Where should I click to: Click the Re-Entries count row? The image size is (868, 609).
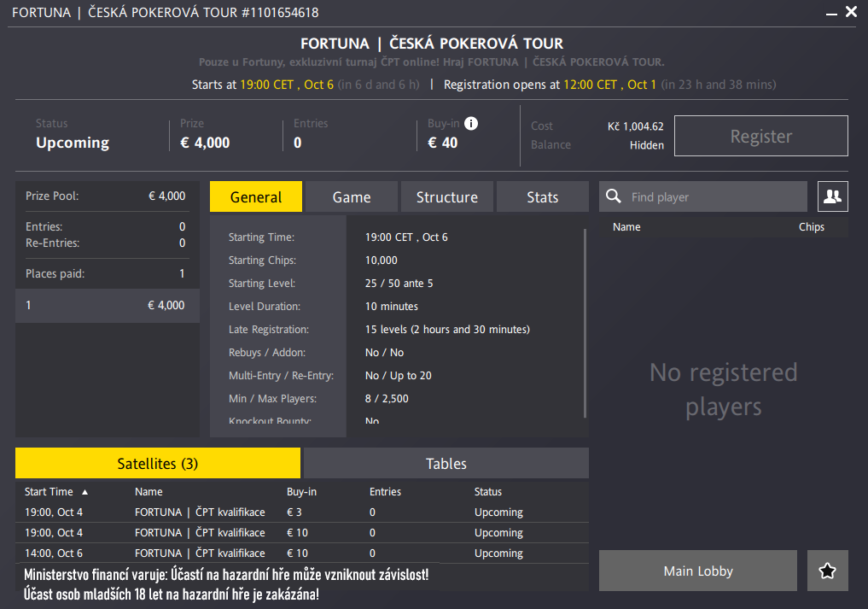pyautogui.click(x=105, y=243)
